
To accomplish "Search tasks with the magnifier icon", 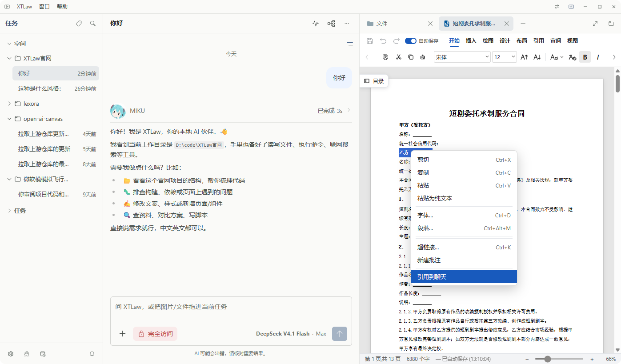I will point(93,24).
